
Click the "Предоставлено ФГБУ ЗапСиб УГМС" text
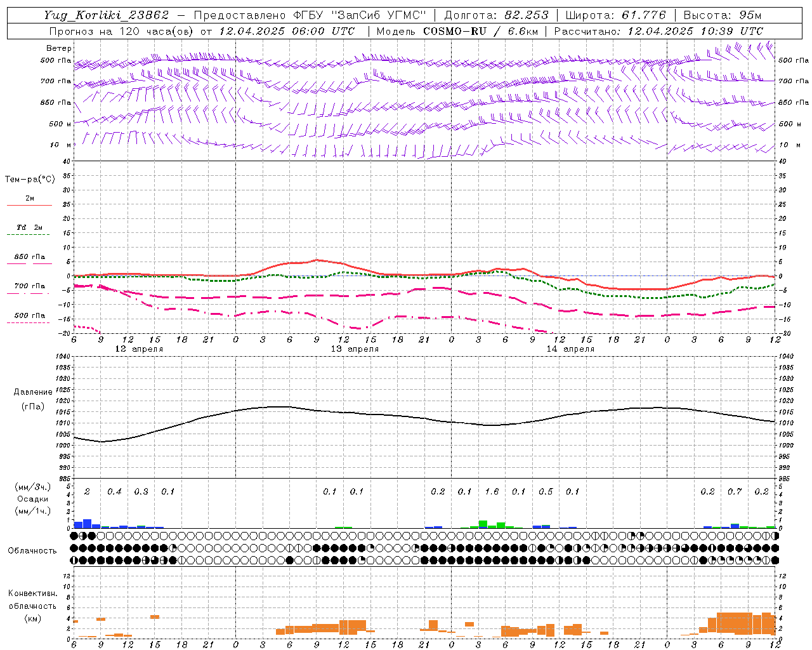coord(310,15)
